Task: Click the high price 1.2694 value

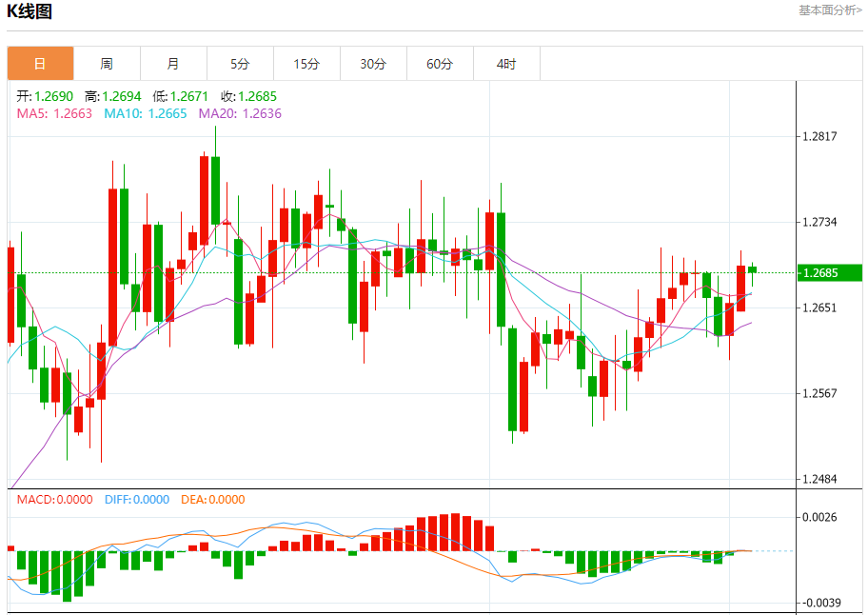Action: (122, 96)
